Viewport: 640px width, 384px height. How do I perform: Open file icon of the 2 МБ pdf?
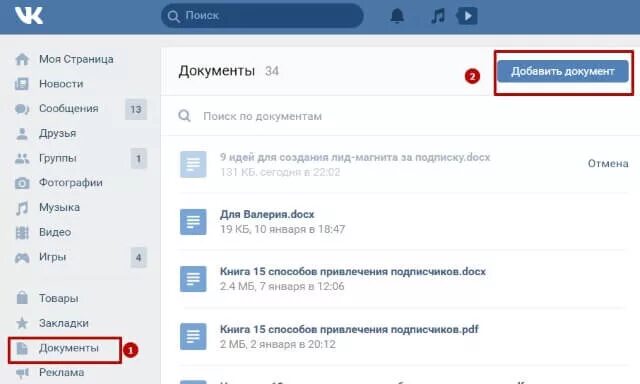coord(193,336)
